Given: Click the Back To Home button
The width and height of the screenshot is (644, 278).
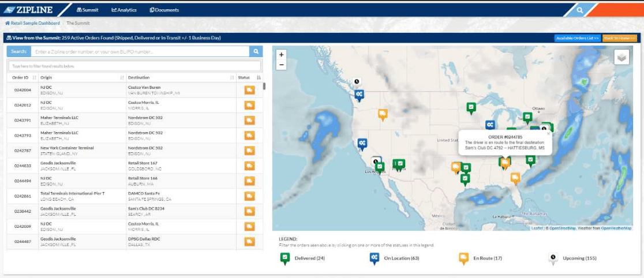Looking at the screenshot, I should (619, 38).
